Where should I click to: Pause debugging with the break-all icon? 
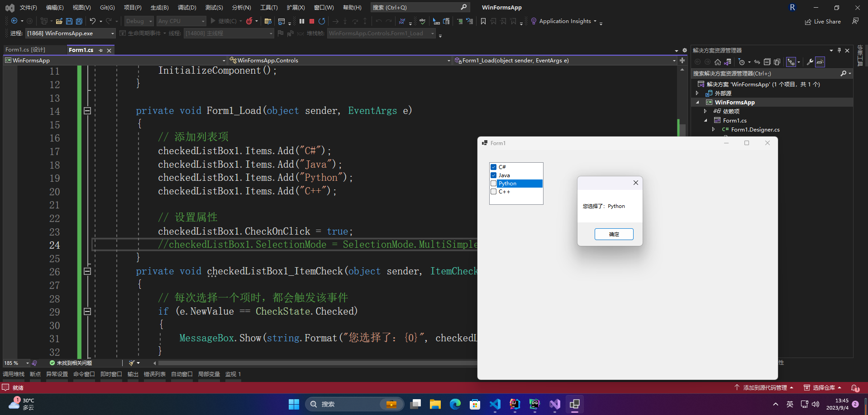(302, 21)
